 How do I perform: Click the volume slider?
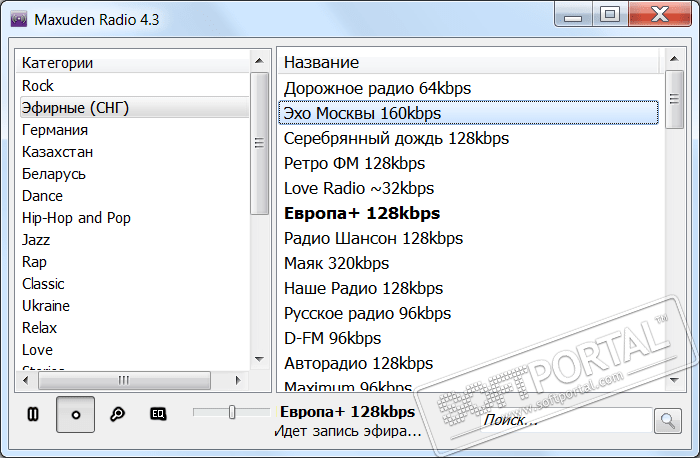coord(232,412)
